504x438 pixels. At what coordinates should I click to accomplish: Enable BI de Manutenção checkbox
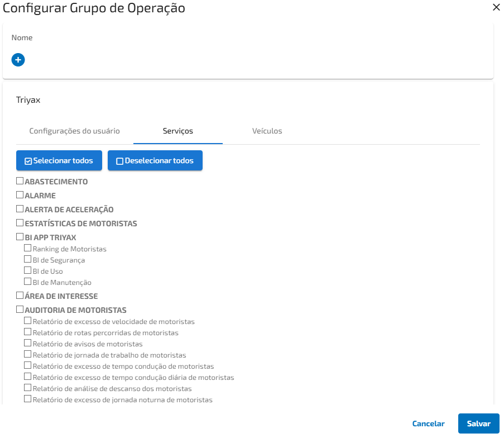tap(28, 282)
